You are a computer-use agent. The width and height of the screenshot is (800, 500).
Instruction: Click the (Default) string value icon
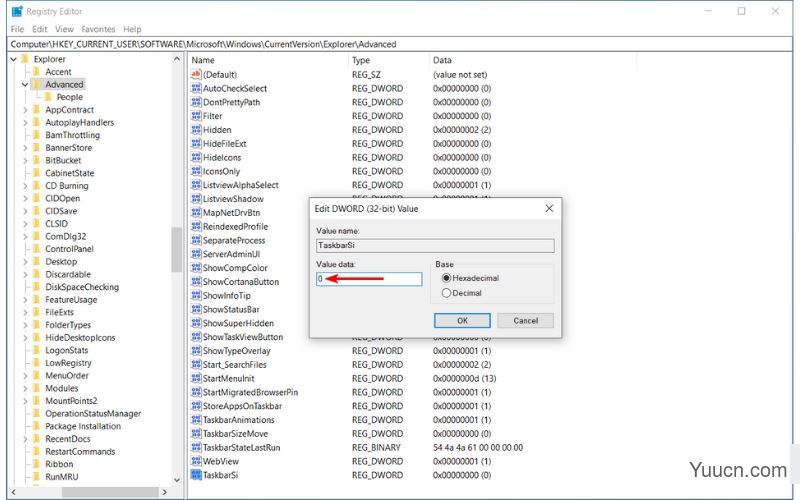196,74
